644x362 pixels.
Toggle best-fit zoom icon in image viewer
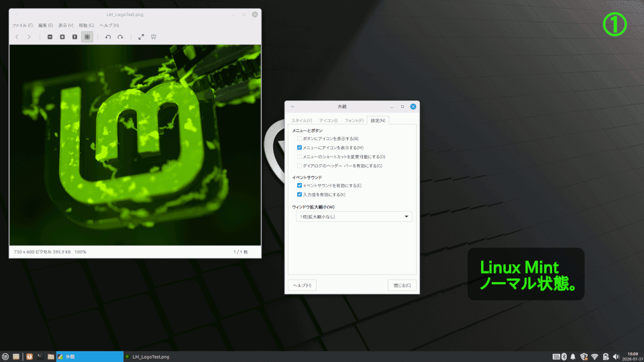(x=87, y=37)
